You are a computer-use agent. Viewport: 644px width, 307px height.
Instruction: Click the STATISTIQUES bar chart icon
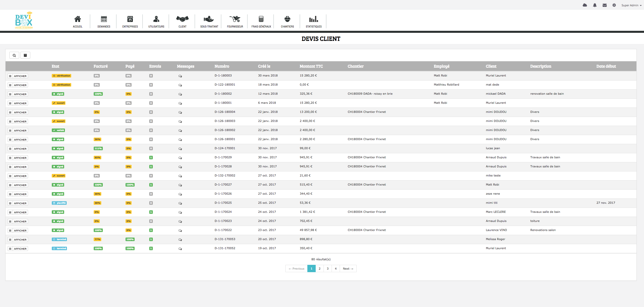pos(313,19)
